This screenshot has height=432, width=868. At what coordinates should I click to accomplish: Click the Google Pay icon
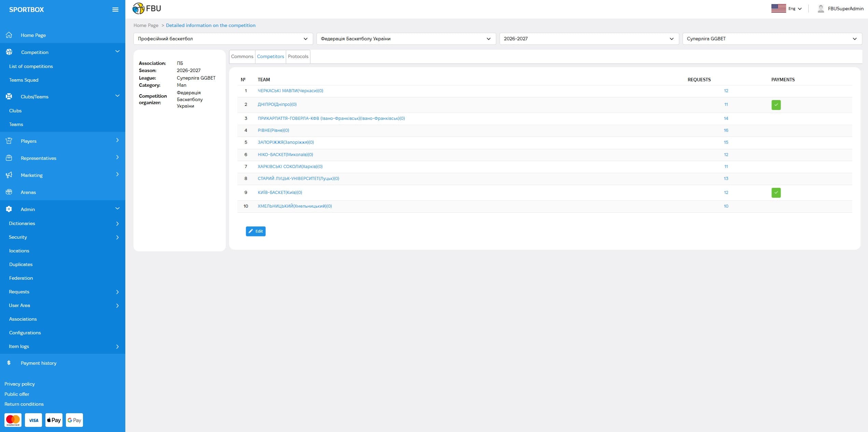(x=74, y=420)
